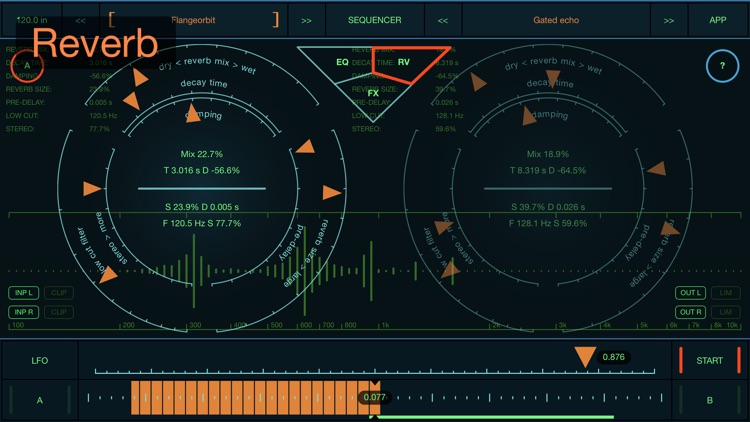
Task: Toggle the INP L input button
Action: (x=23, y=293)
